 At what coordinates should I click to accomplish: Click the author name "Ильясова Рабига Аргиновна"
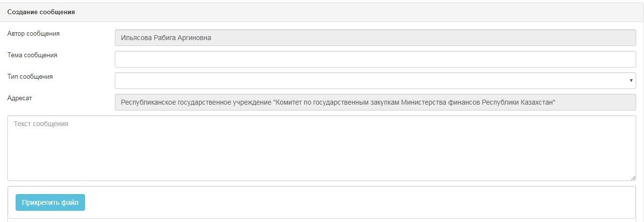coord(166,38)
